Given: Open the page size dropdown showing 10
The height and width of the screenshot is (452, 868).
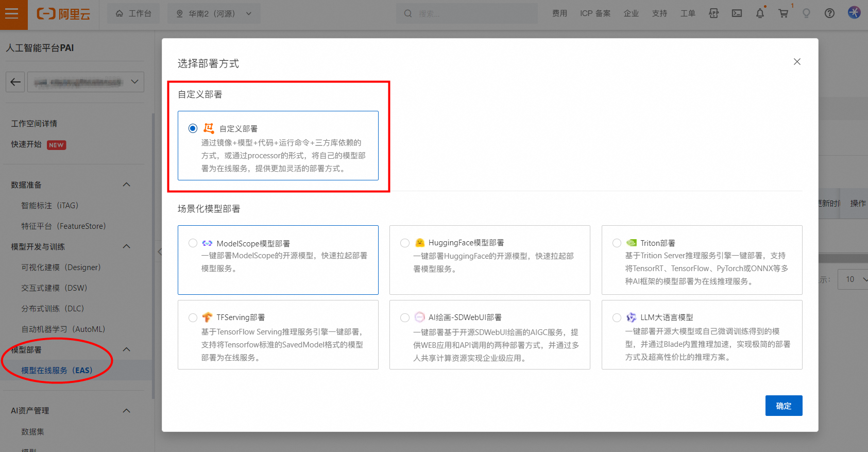Looking at the screenshot, I should pos(853,279).
